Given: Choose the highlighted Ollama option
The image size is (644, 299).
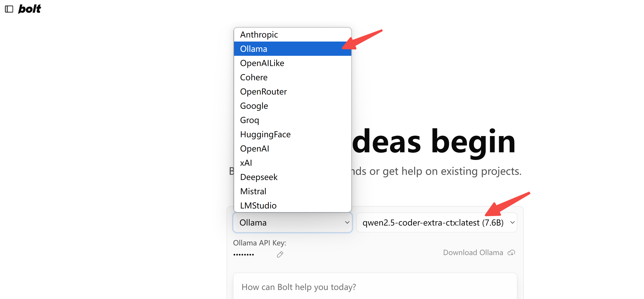Looking at the screenshot, I should coord(254,49).
